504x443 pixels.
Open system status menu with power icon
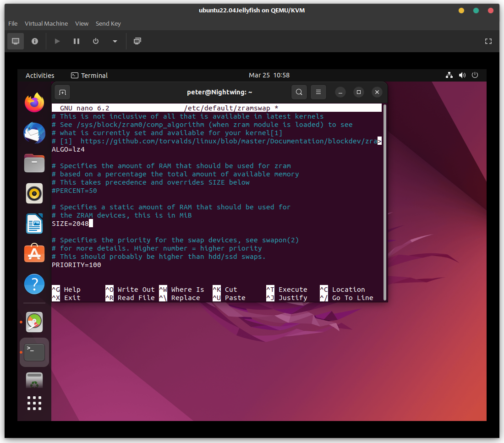pos(475,76)
